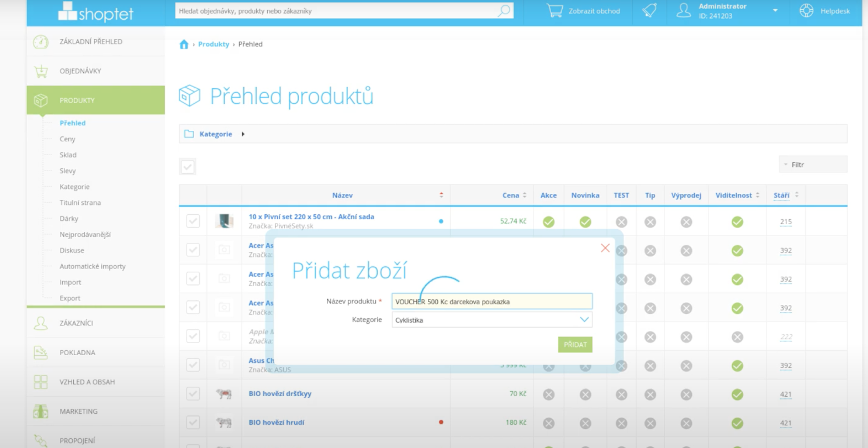Click Tip cross icon for Pivní set
The width and height of the screenshot is (868, 448).
click(650, 222)
